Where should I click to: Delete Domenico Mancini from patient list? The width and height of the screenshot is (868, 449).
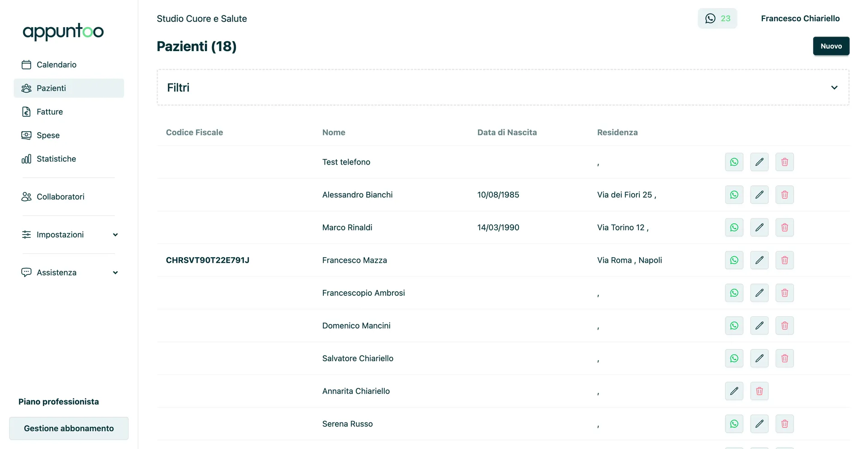784,326
